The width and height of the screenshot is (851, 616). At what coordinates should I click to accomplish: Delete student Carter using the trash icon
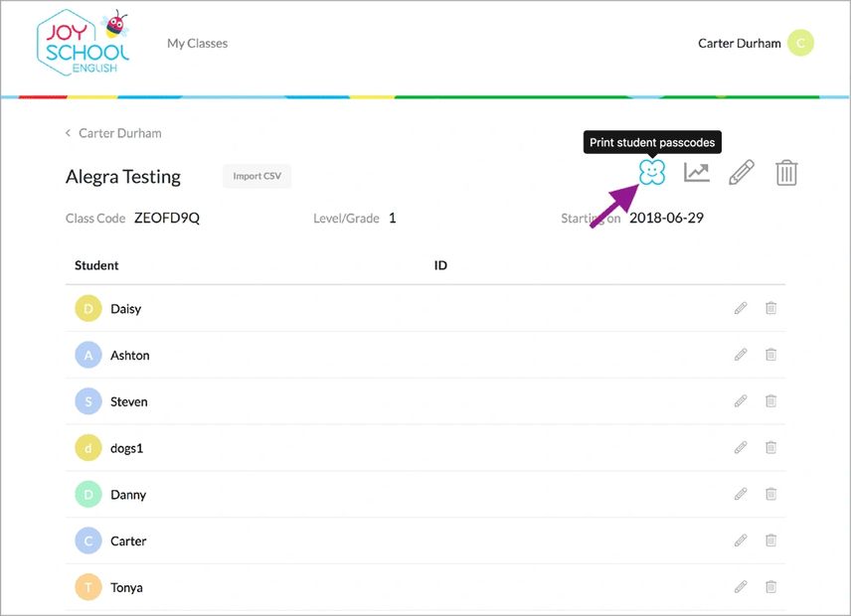770,540
